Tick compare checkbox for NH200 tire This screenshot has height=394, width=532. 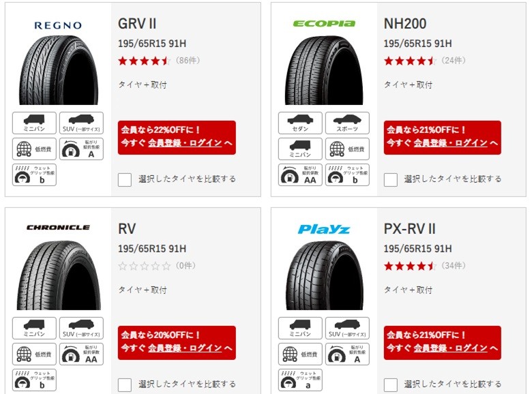point(391,180)
